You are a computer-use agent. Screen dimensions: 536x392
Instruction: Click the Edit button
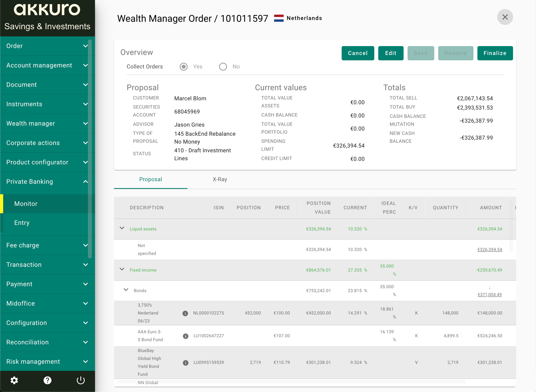(x=391, y=53)
